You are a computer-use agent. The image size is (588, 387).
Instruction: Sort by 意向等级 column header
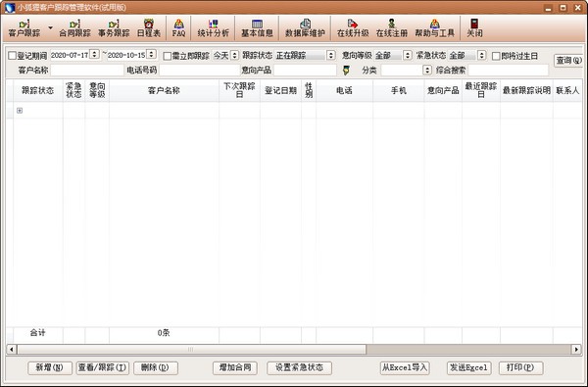pyautogui.click(x=97, y=90)
